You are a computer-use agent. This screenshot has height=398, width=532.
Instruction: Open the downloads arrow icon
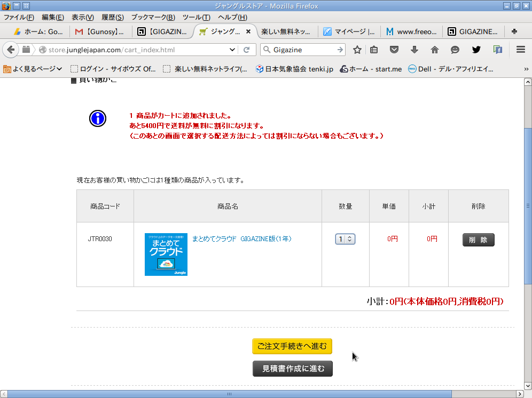pos(414,50)
